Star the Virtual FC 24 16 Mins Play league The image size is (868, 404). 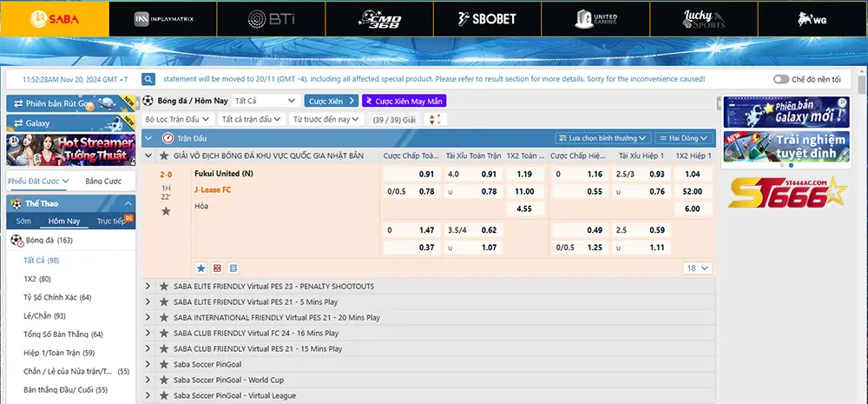pyautogui.click(x=164, y=333)
